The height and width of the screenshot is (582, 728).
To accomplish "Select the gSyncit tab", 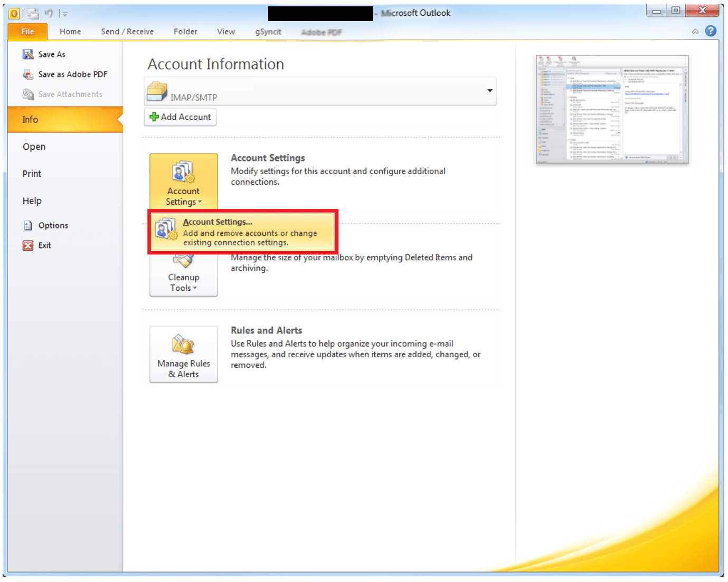I will [x=268, y=32].
